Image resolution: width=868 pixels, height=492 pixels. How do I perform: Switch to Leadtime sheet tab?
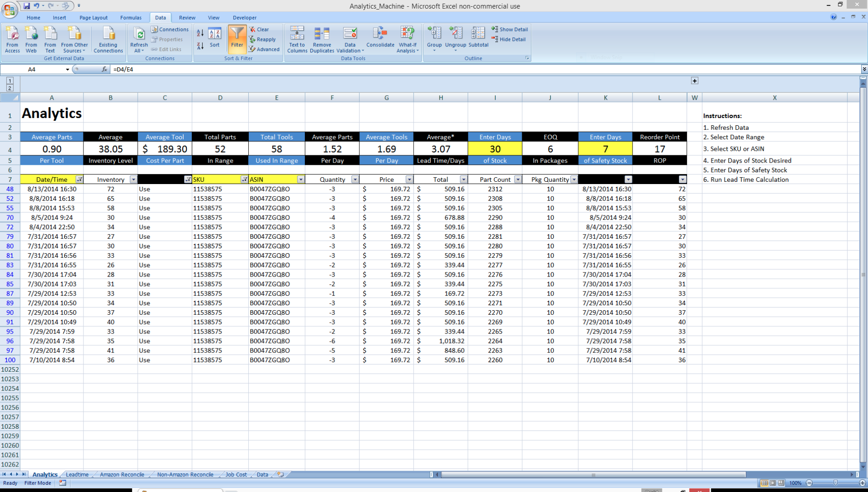coord(77,474)
